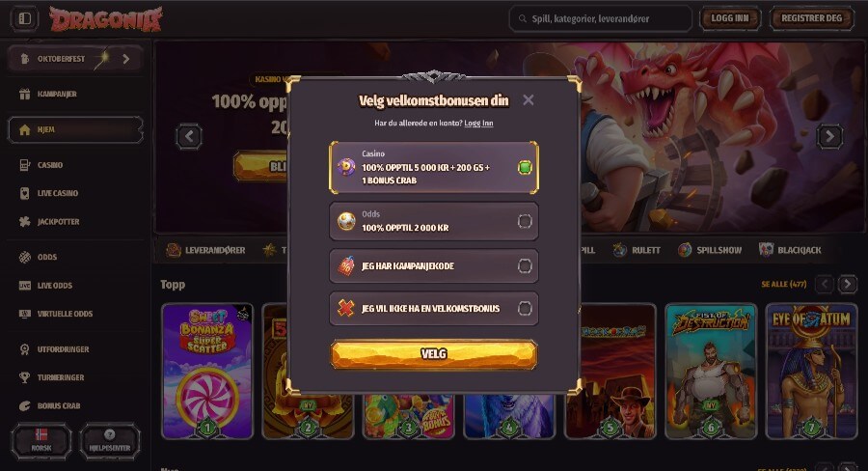Screen dimensions: 868x471
Task: Select 'Jeg vil ikke ha en velkomstbonus'
Action: [433, 309]
